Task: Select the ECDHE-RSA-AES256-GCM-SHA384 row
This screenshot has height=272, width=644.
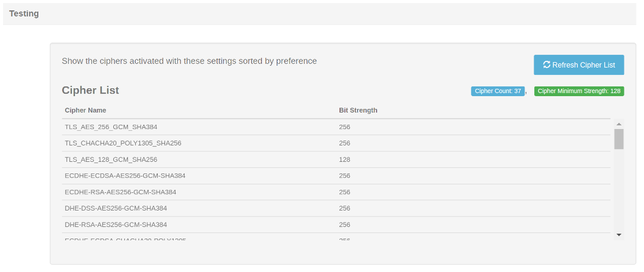Action: pos(336,192)
